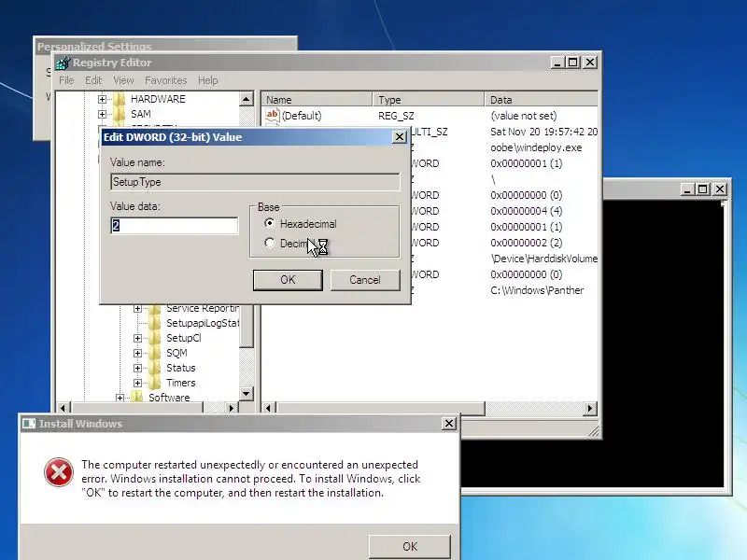Expand the Software key
This screenshot has width=747, height=560.
coord(120,398)
